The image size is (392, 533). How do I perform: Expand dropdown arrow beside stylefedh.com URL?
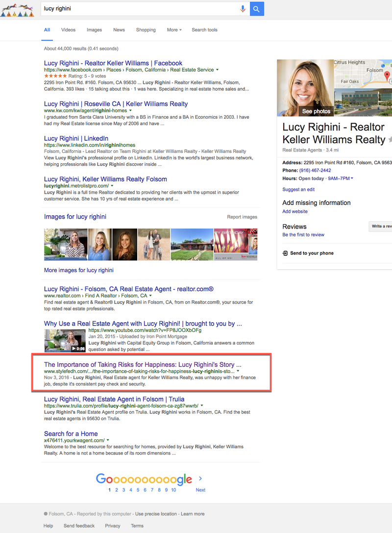point(238,371)
